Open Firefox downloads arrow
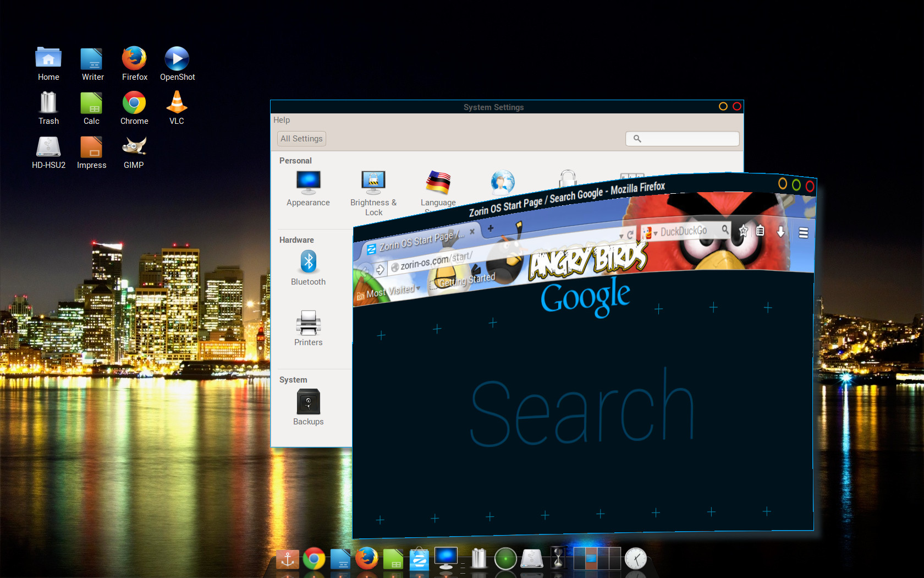The image size is (924, 578). click(780, 232)
